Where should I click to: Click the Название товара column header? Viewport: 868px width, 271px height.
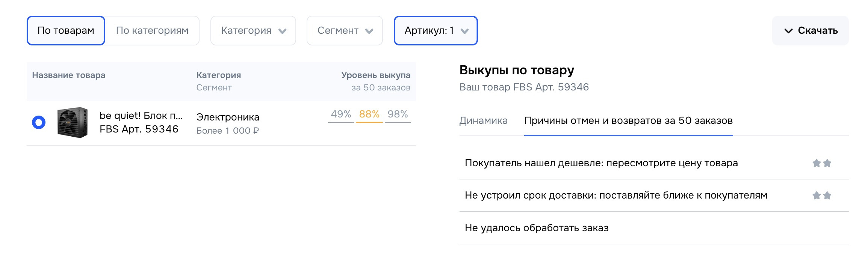[69, 75]
